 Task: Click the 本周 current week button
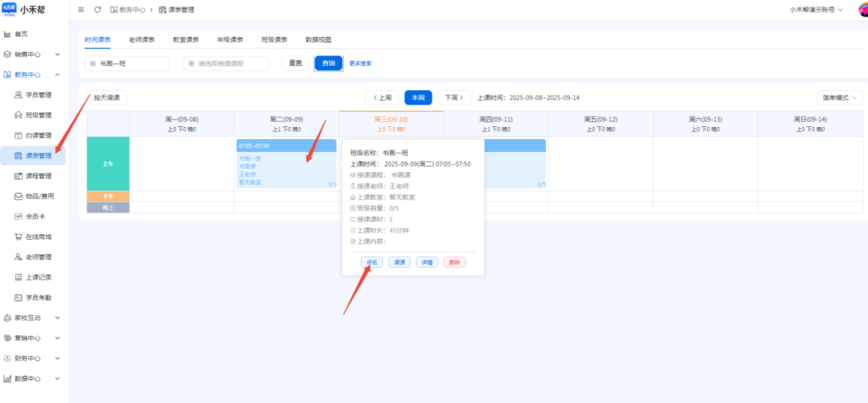(418, 97)
